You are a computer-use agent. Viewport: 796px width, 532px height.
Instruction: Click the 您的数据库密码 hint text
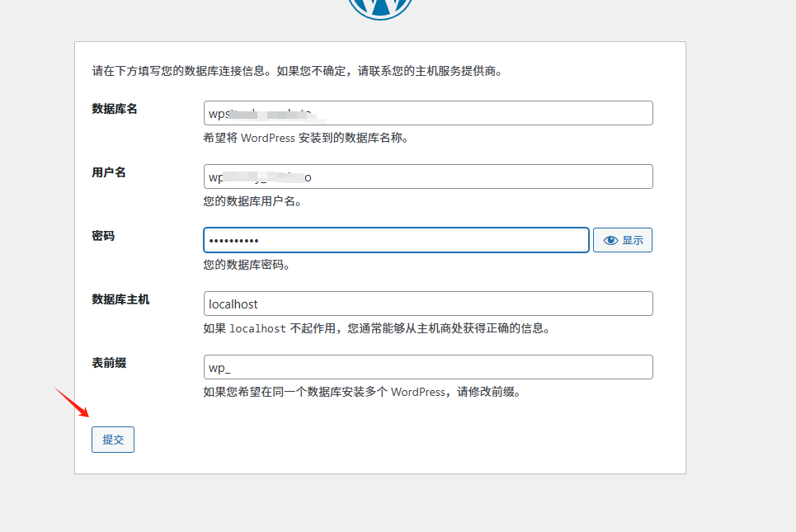pos(247,265)
